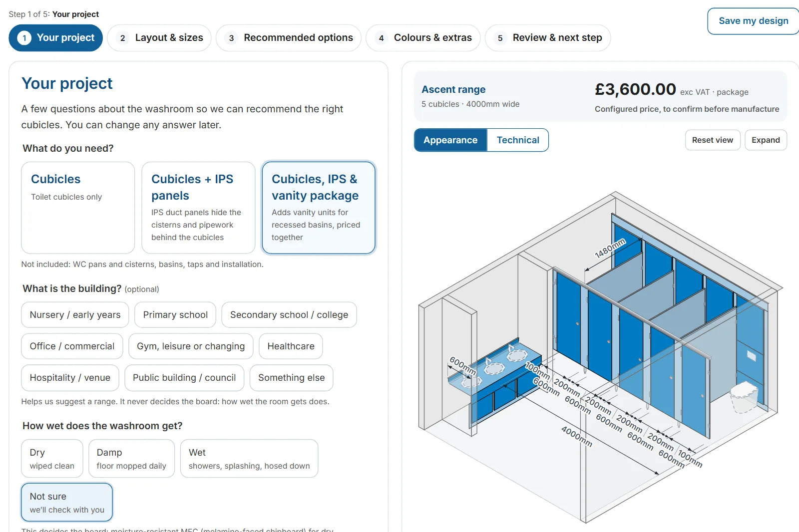Switch preview to Appearance view
This screenshot has height=532, width=799.
(x=450, y=140)
